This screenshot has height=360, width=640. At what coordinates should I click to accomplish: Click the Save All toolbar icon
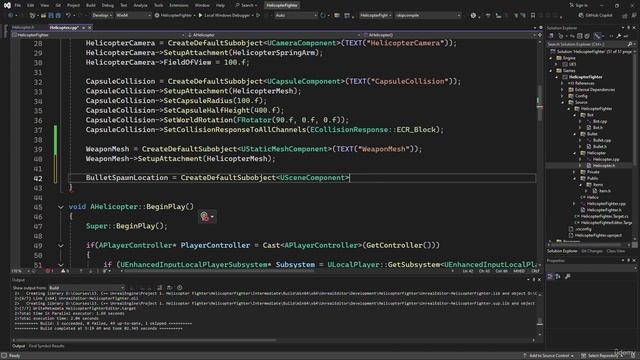click(58, 16)
